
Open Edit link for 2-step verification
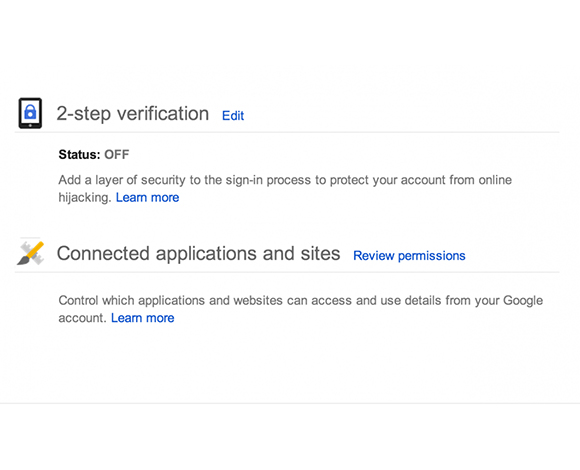click(233, 116)
